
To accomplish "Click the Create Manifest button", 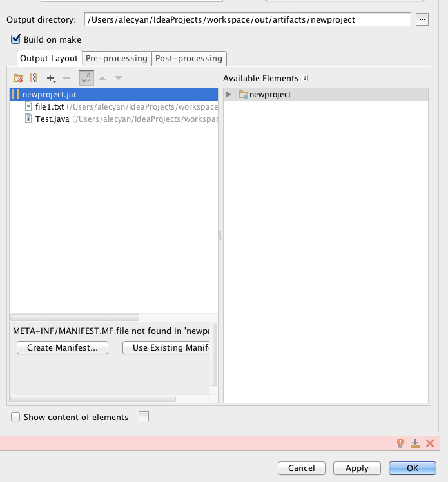I will (63, 348).
